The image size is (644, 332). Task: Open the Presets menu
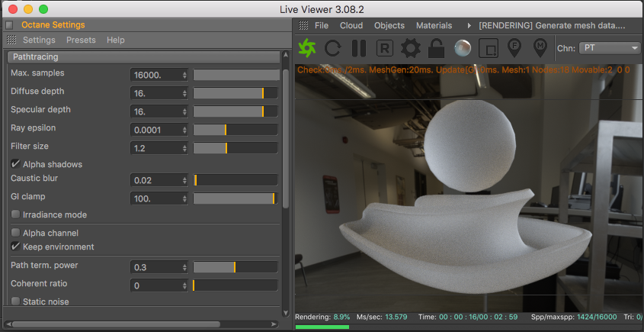(x=81, y=40)
